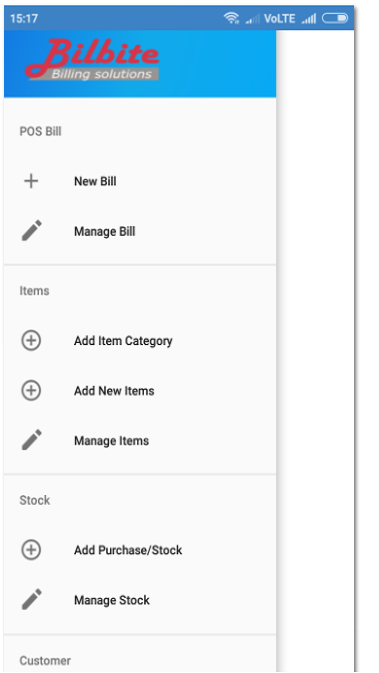Tap the circled plus for Add Purchase/Stock
Viewport: 379px width, 673px height.
pos(31,550)
